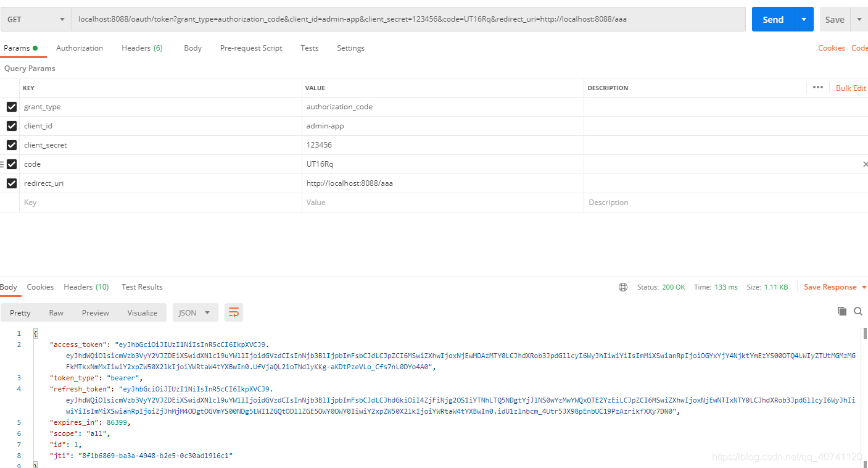Open the request Settings tab
Image resolution: width=868 pixels, height=468 pixels.
(x=350, y=48)
